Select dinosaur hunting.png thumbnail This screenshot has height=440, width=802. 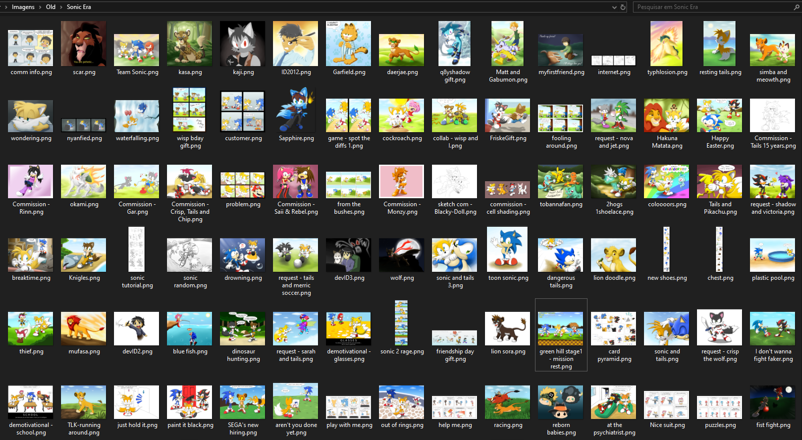pyautogui.click(x=242, y=328)
